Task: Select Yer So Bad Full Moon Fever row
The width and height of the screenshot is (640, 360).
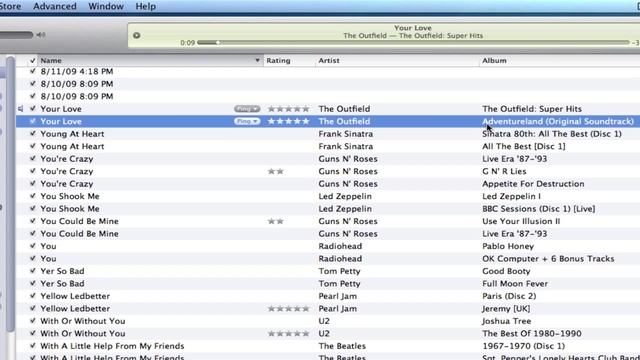Action: coord(328,284)
